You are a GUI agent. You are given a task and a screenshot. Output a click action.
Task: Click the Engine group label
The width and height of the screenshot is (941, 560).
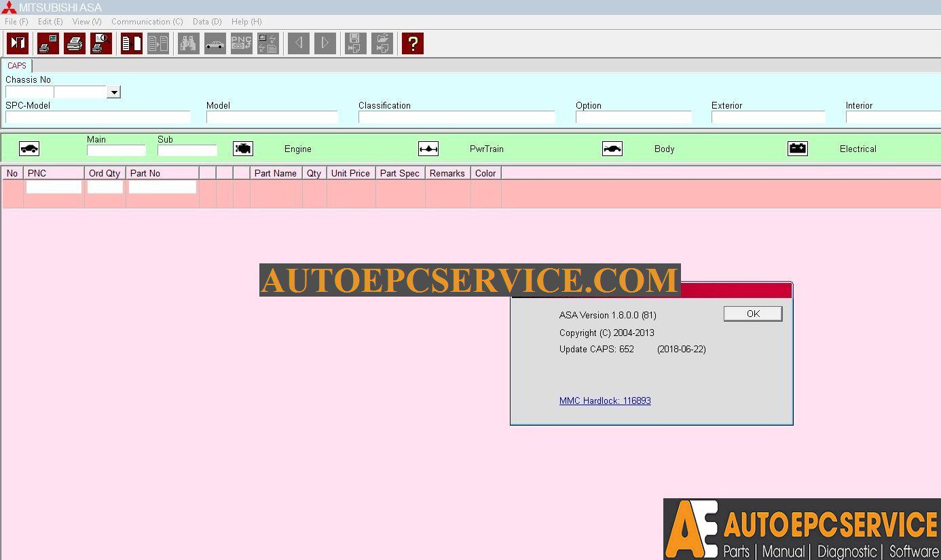click(298, 149)
